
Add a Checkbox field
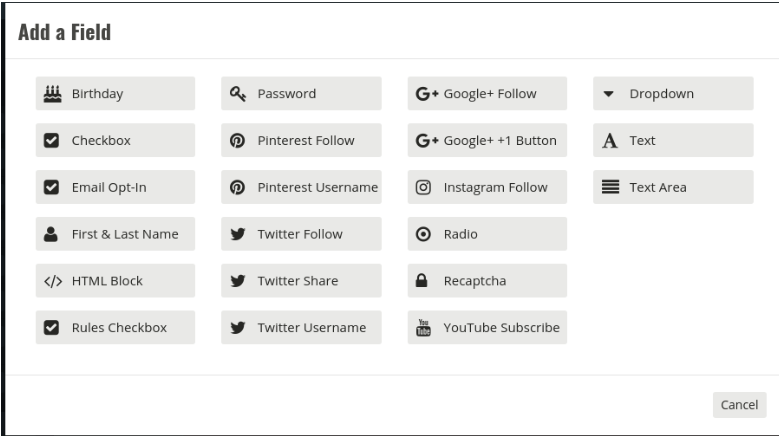[115, 141]
